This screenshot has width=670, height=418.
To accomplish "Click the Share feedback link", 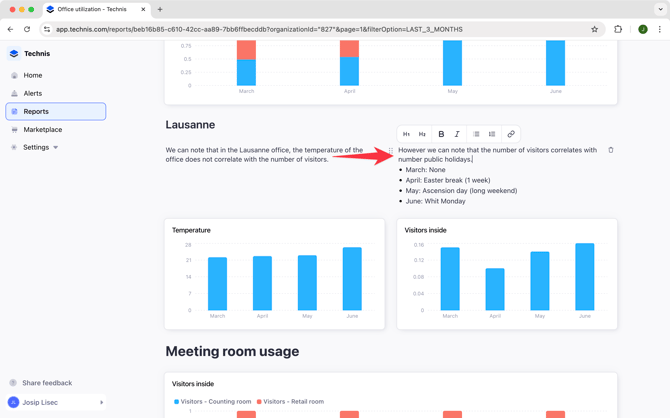I will pyautogui.click(x=47, y=383).
